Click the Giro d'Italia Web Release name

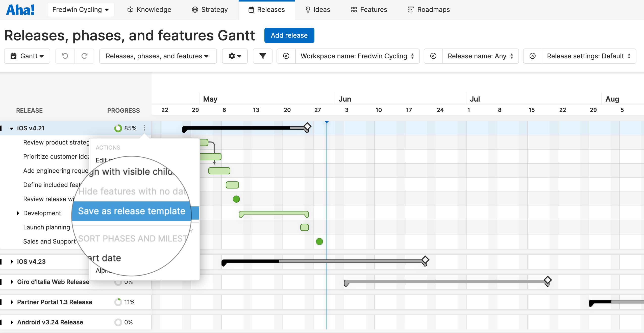(53, 282)
